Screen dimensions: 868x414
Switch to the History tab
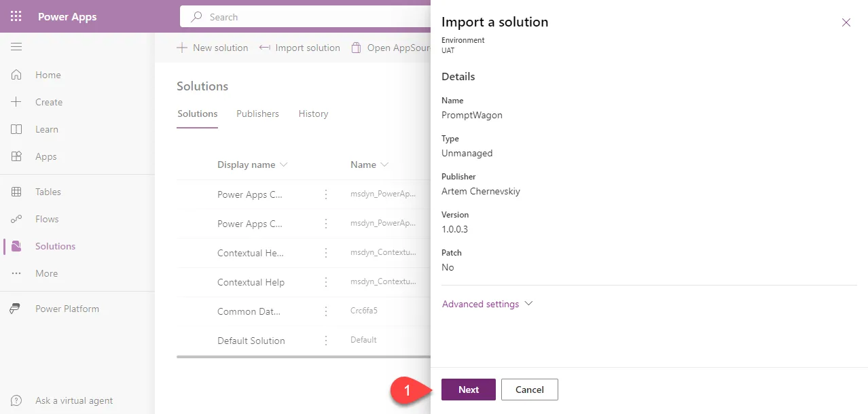pos(313,114)
